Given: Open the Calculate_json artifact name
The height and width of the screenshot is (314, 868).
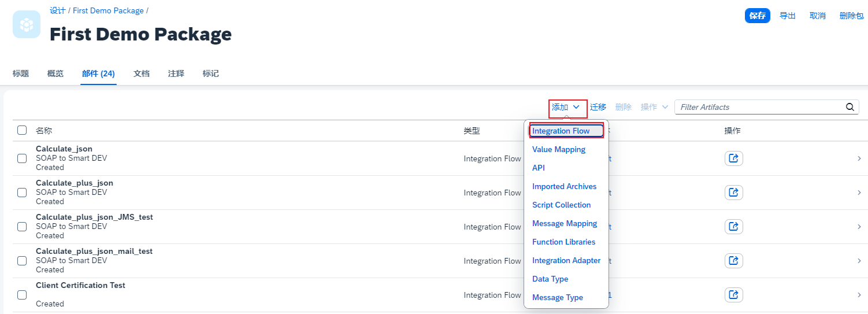Looking at the screenshot, I should 64,149.
